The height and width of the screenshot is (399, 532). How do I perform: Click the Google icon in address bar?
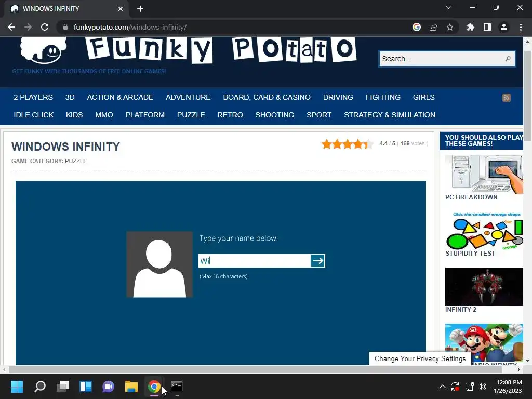(416, 27)
